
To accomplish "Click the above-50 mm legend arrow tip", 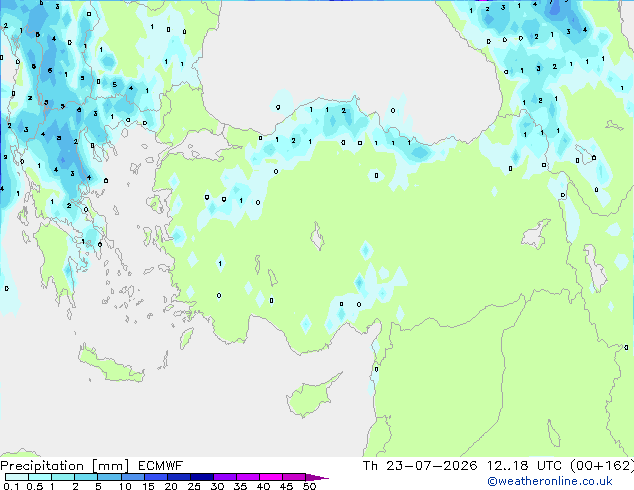I will pyautogui.click(x=317, y=477).
